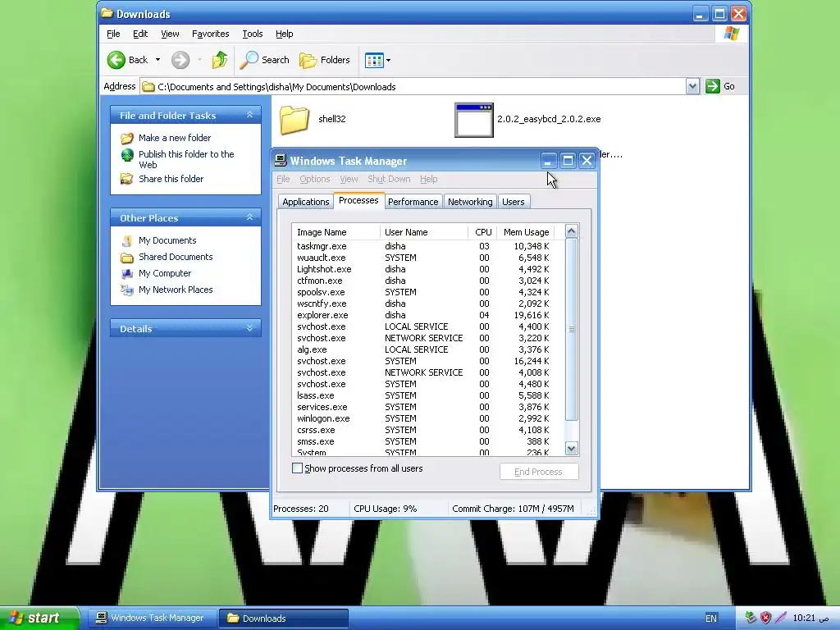This screenshot has height=630, width=840.
Task: Collapse File and Folder Tasks panel
Action: point(249,115)
